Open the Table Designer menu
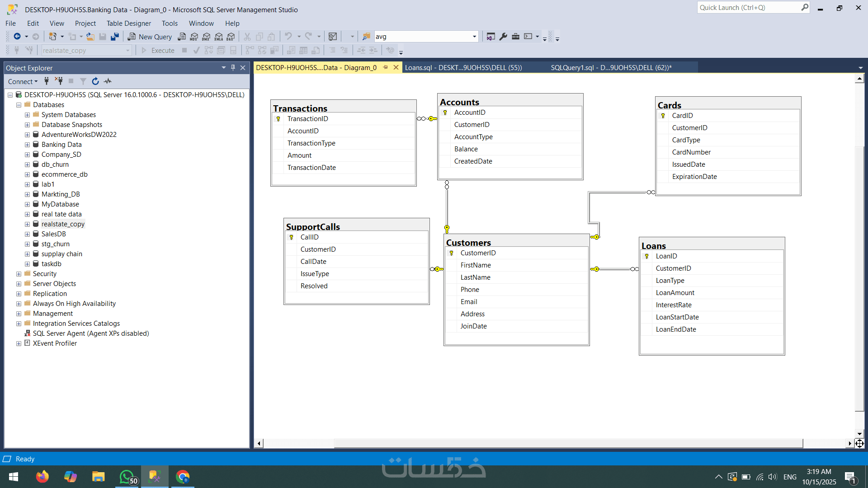868x488 pixels. 128,23
